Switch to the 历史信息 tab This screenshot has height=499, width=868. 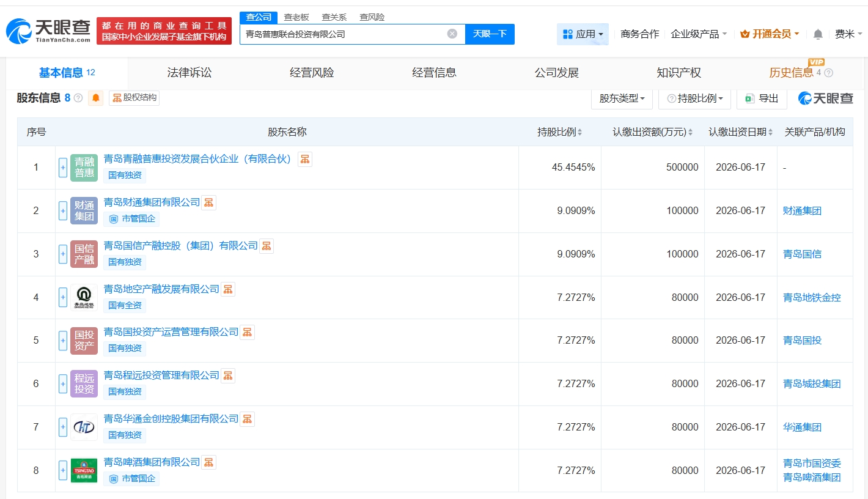click(791, 73)
